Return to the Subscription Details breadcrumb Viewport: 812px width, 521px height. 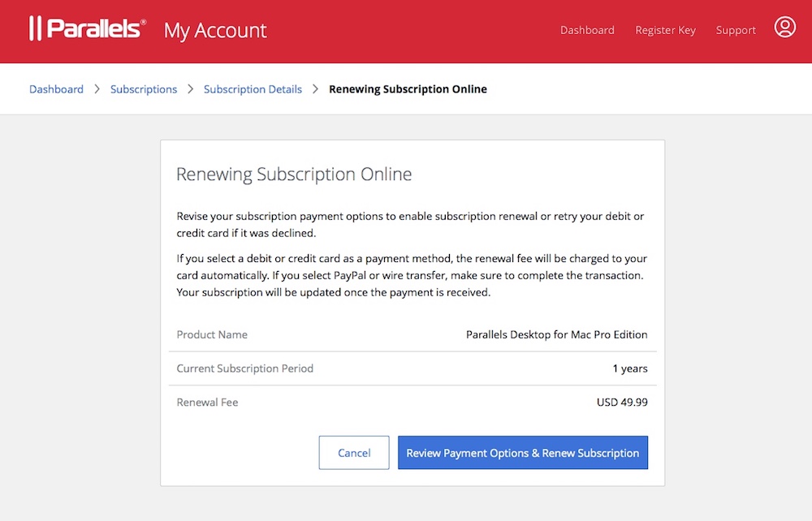(x=253, y=89)
